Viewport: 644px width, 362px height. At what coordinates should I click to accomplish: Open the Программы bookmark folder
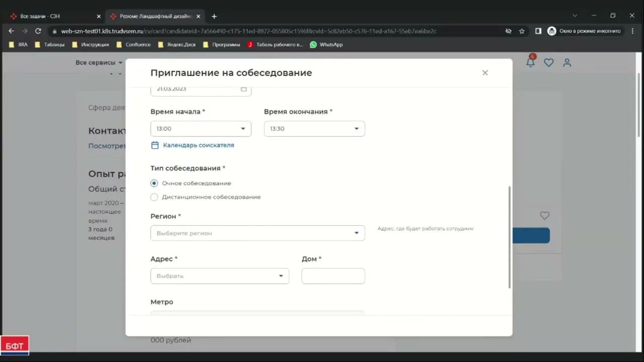coord(221,45)
